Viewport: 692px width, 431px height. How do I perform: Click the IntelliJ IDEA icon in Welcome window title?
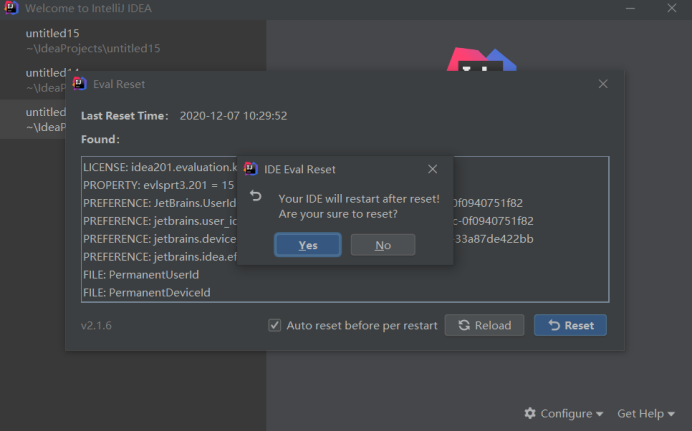click(x=11, y=8)
